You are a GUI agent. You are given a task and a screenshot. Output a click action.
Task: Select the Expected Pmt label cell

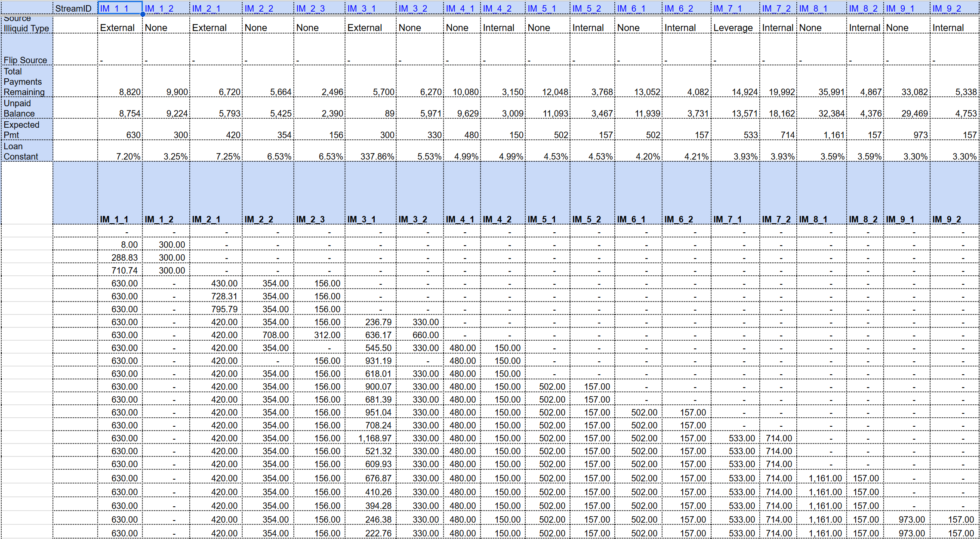click(22, 130)
